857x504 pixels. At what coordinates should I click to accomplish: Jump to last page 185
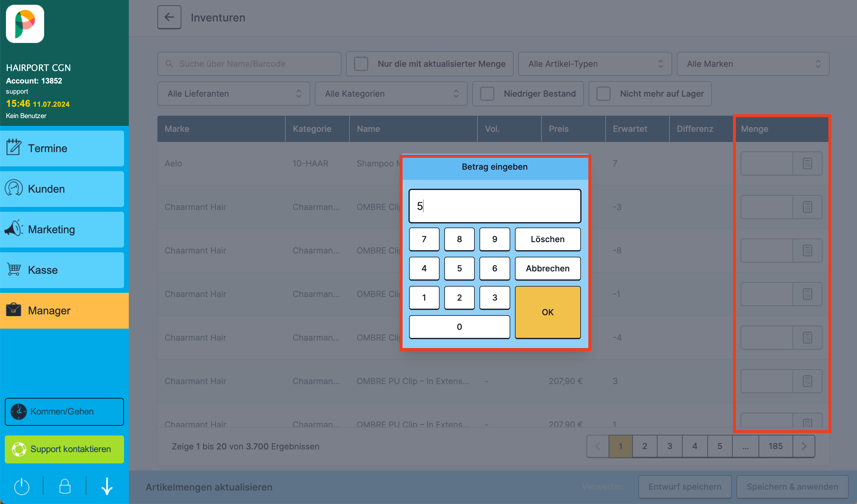point(776,446)
